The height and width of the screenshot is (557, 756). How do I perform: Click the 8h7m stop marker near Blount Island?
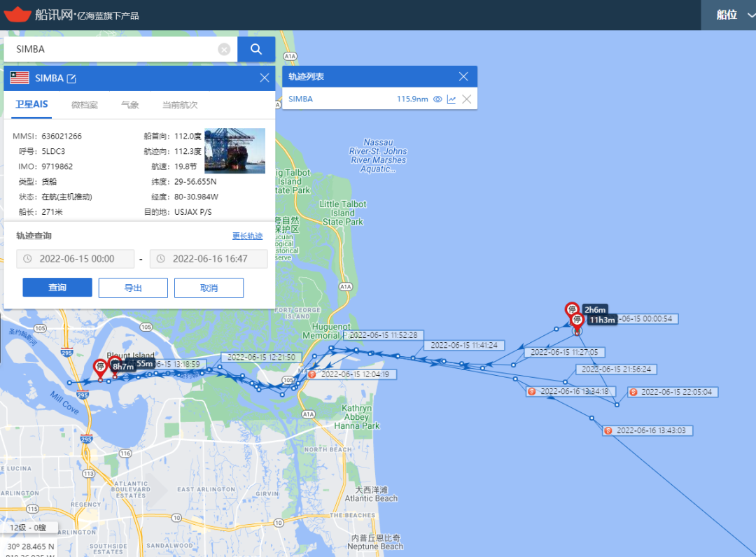pyautogui.click(x=101, y=367)
